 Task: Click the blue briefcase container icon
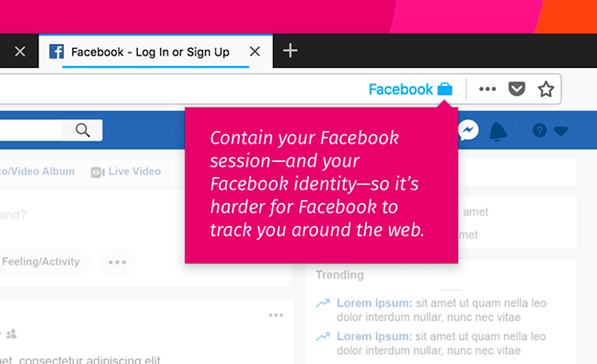tap(445, 89)
